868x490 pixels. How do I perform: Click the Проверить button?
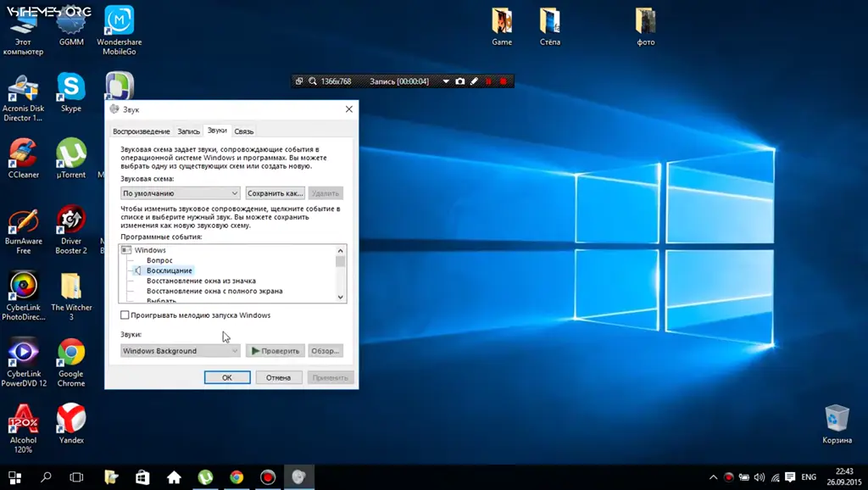pos(275,351)
